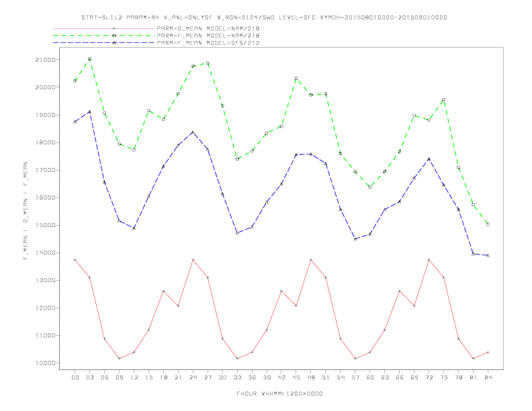Click the 10000 y-axis tick label
532x411 pixels.
[45, 363]
